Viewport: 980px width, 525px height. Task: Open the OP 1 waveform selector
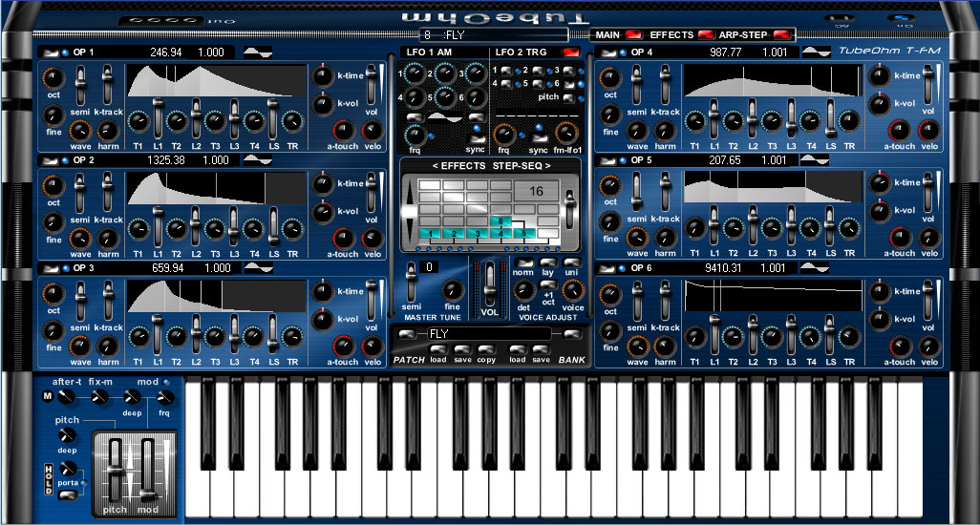tap(258, 52)
